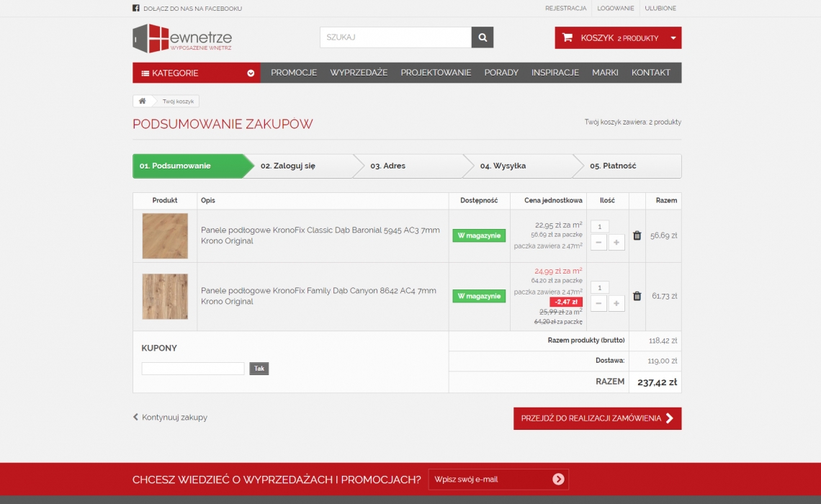The height and width of the screenshot is (504, 821).
Task: Decrease quantity of Dąb Baronial panels
Action: [x=598, y=243]
